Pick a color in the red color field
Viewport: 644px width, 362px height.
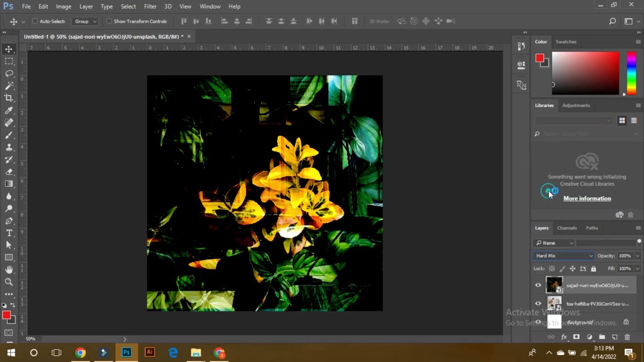click(586, 73)
